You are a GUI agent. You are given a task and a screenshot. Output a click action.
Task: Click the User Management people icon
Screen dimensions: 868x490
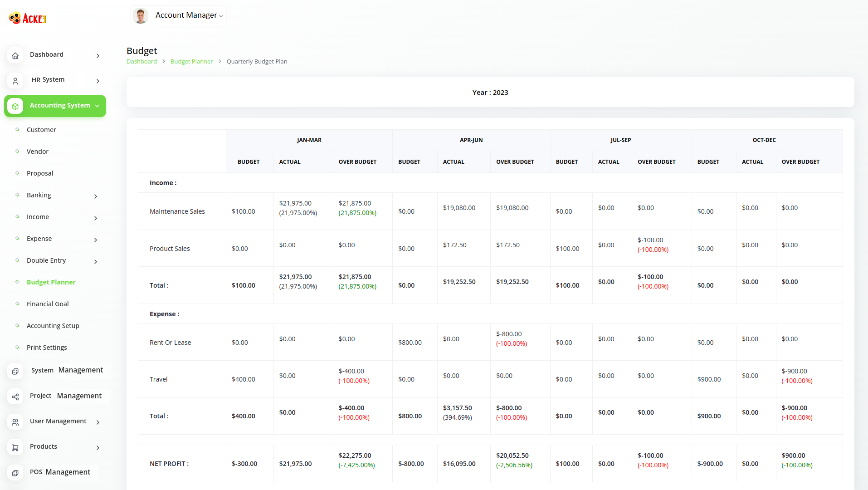[15, 422]
